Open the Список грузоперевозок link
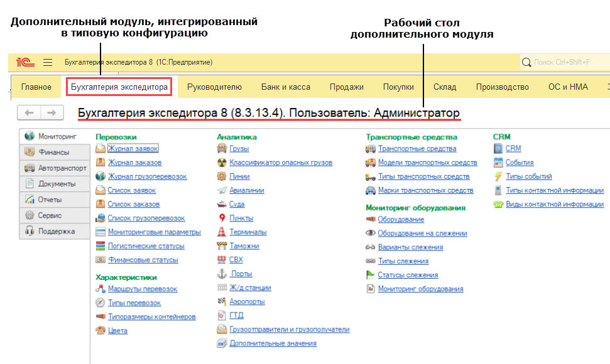Image resolution: width=610 pixels, height=364 pixels. [x=146, y=218]
